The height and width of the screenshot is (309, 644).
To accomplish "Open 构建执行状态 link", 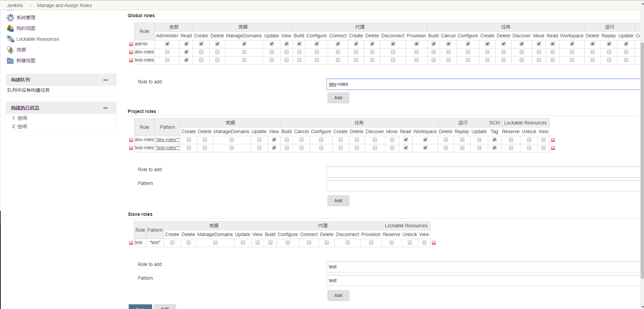I will pos(25,108).
